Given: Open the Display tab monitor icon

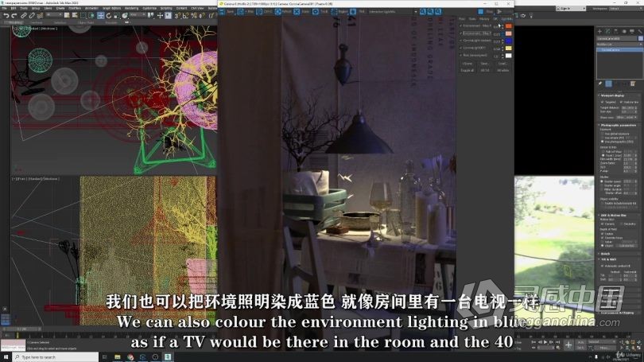Looking at the screenshot, I should (632, 31).
